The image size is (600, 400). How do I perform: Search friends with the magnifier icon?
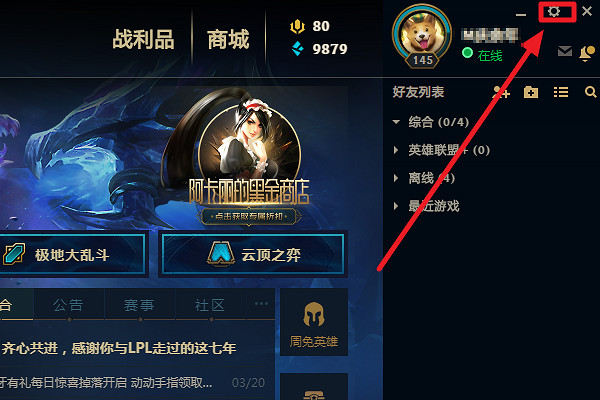click(x=590, y=92)
